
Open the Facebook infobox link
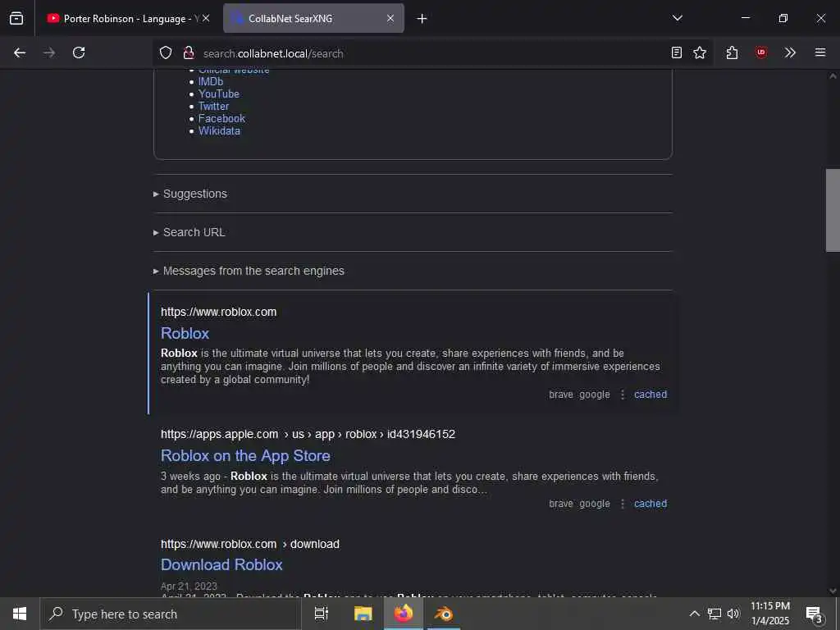pyautogui.click(x=221, y=118)
